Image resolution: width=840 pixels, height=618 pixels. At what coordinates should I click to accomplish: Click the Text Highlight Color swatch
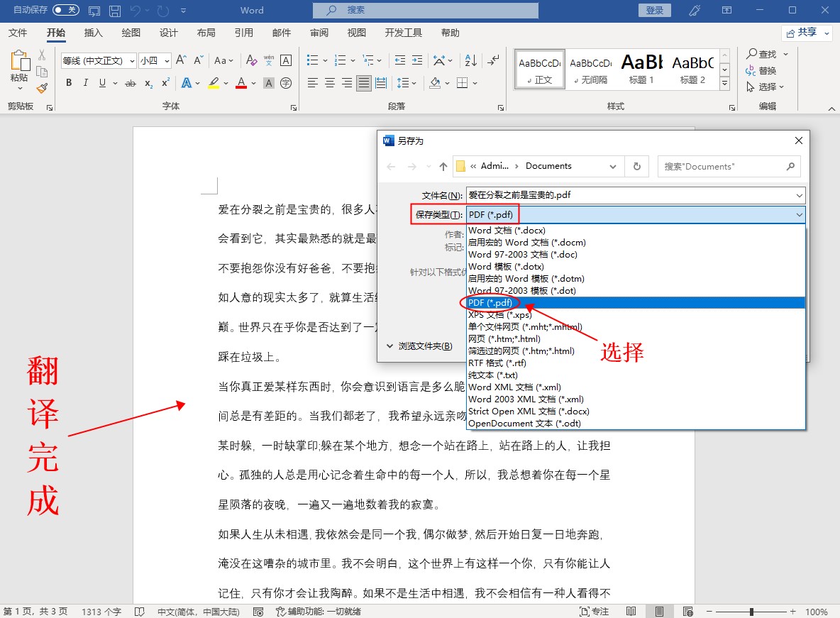pyautogui.click(x=214, y=83)
